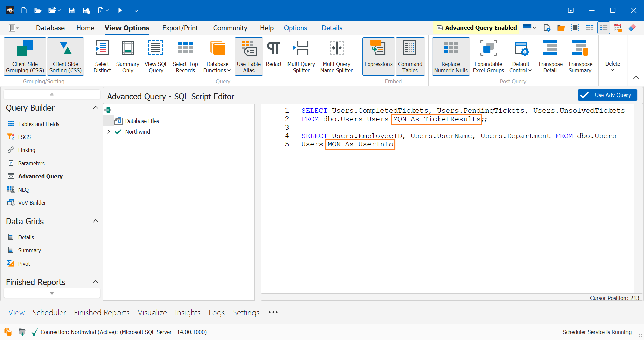Viewport: 644px width, 340px height.
Task: Switch to the Scheduler tab
Action: point(49,313)
